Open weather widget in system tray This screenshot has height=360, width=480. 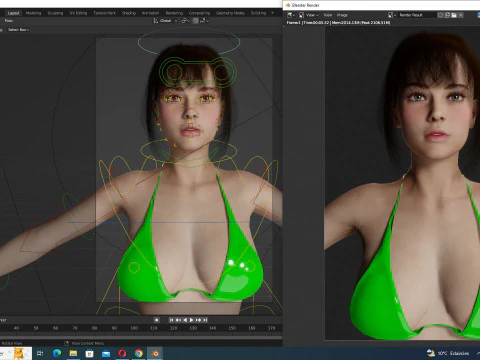coord(448,353)
